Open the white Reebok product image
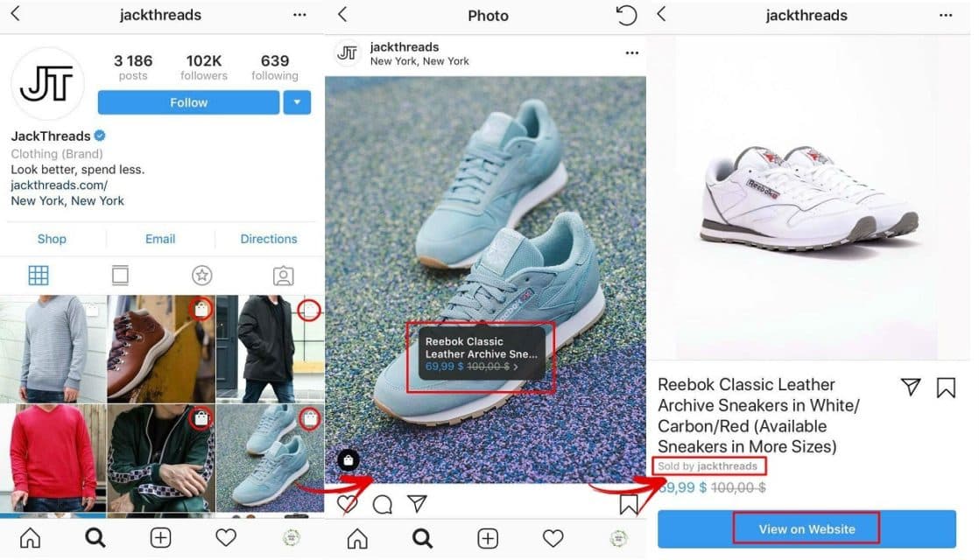979x560 pixels. coord(808,197)
